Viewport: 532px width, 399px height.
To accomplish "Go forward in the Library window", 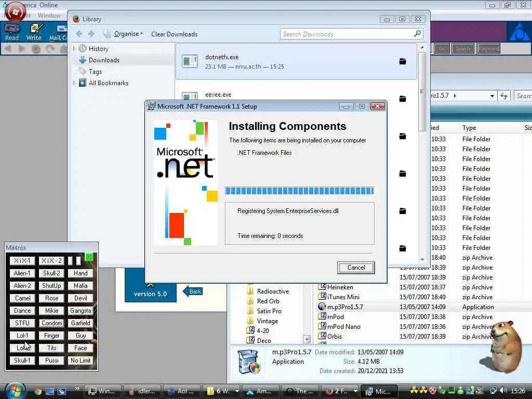I will [x=91, y=34].
